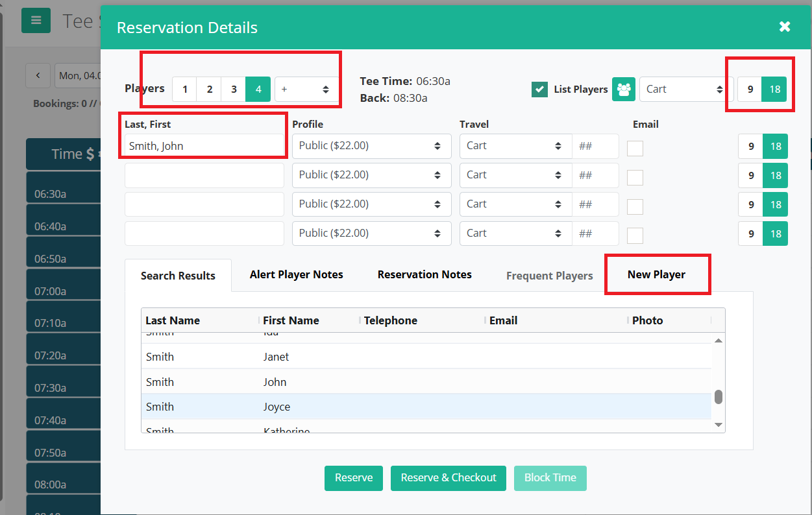Select 18 holes for second player row
The image size is (812, 515).
[776, 175]
